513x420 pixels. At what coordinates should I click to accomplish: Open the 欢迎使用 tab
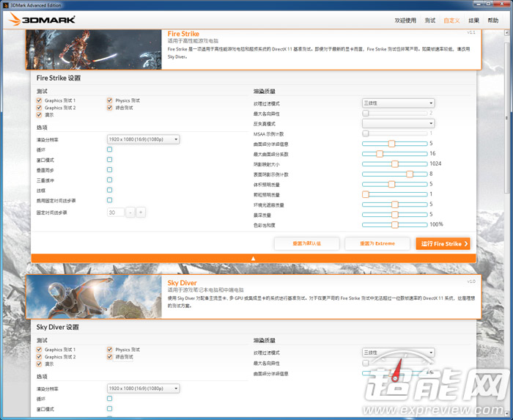[405, 21]
